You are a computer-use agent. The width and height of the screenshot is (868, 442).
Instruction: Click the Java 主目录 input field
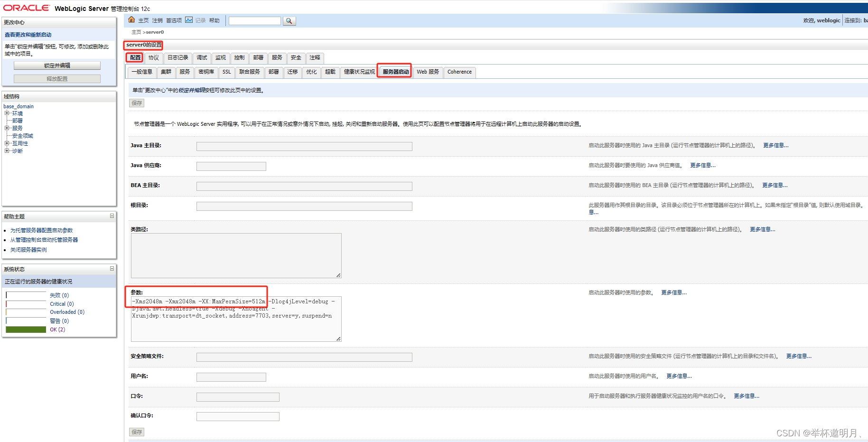(x=304, y=147)
